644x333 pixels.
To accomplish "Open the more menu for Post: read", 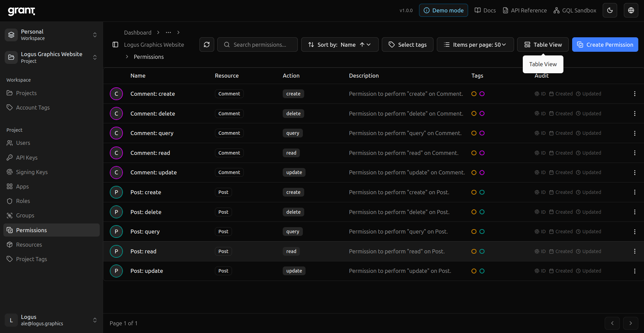I will click(635, 251).
